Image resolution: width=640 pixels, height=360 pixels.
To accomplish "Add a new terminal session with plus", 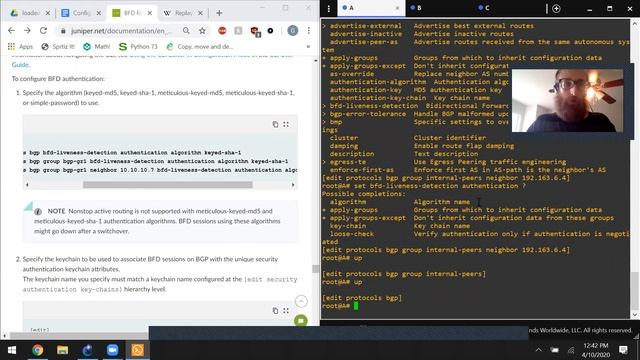I will pos(556,8).
